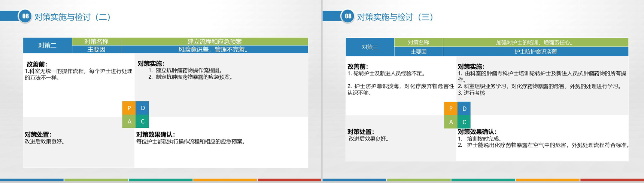Select the line 3. 进行考核
Screen dimensions: 644x183
[x=471, y=93]
